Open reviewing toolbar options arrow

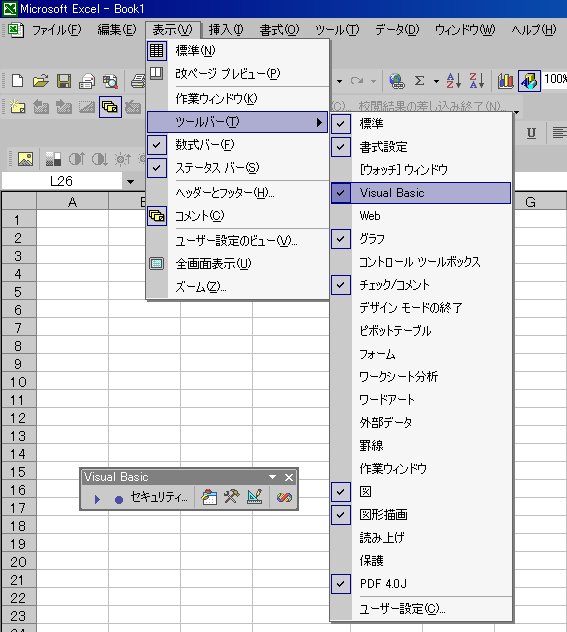click(516, 112)
